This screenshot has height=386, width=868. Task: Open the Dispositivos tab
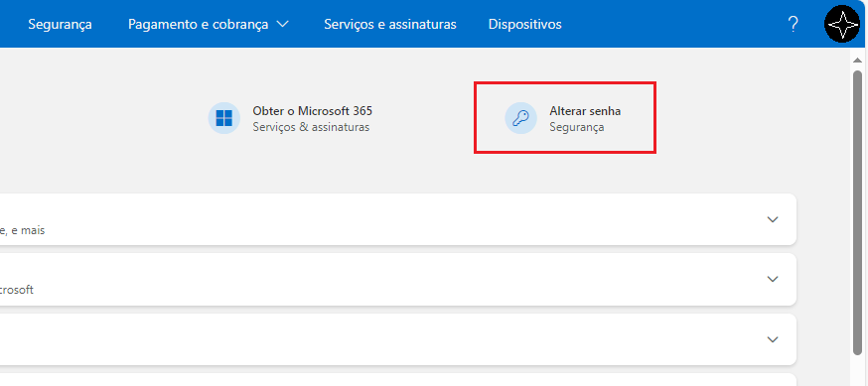pos(524,25)
